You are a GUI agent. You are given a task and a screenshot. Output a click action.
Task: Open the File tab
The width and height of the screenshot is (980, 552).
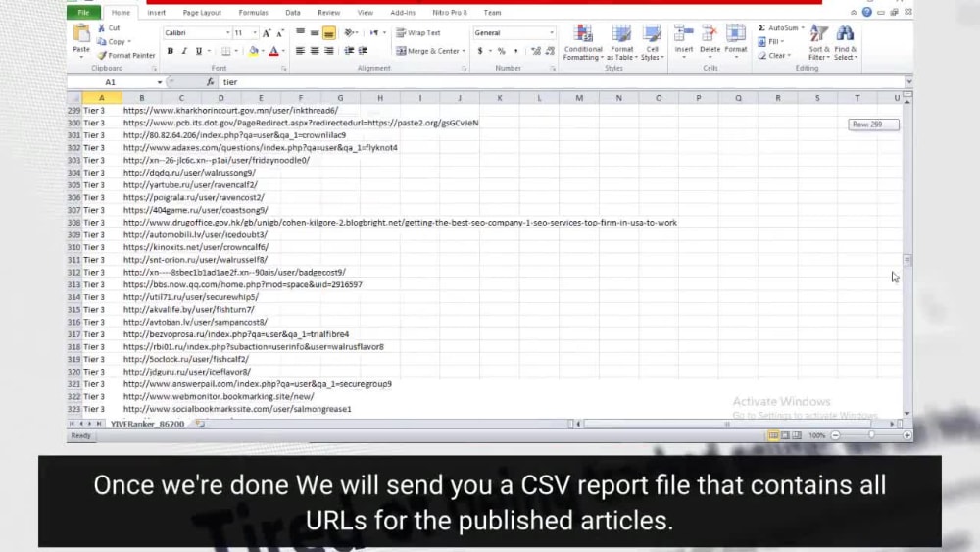(x=83, y=13)
